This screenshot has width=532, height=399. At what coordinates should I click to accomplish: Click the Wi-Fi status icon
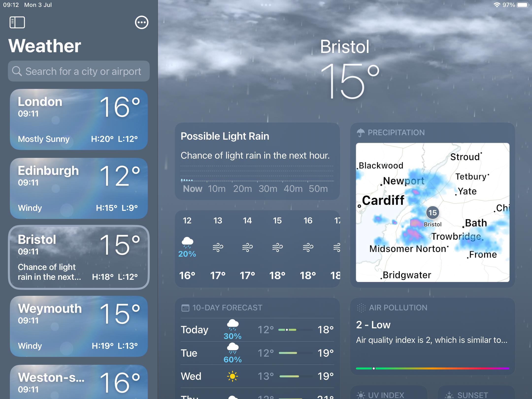click(x=497, y=5)
